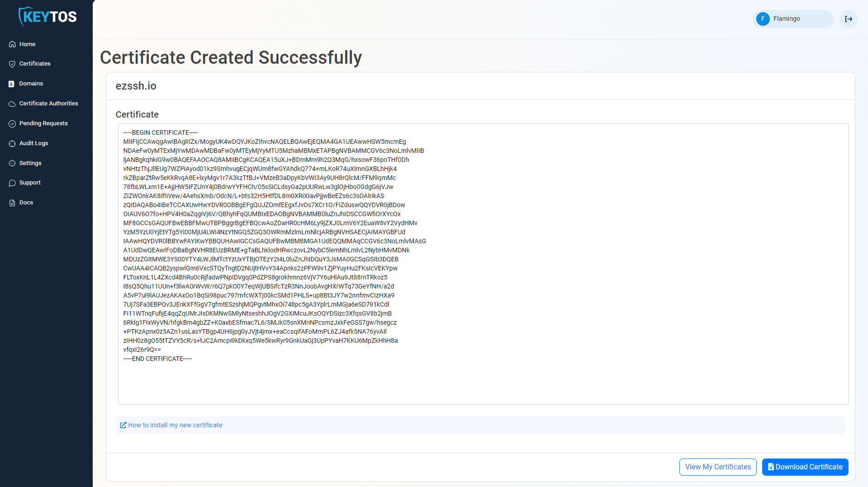
Task: Click the KEYTOS logo
Action: [x=47, y=17]
